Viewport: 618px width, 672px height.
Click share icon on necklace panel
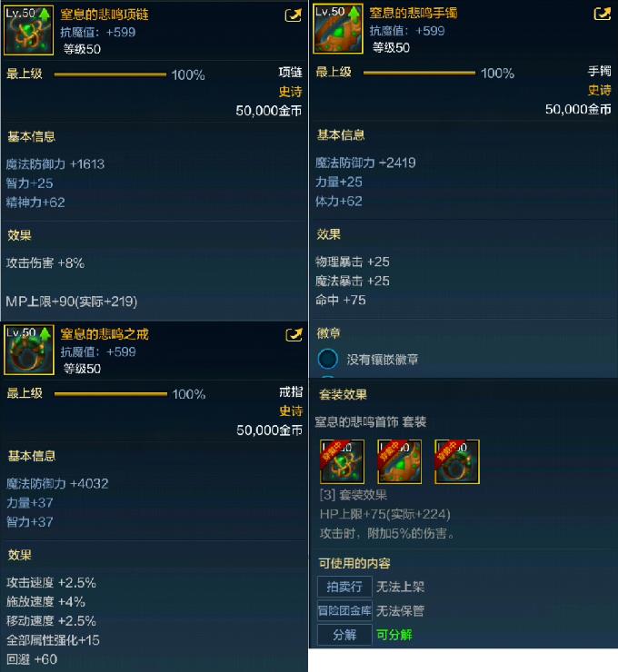[294, 15]
